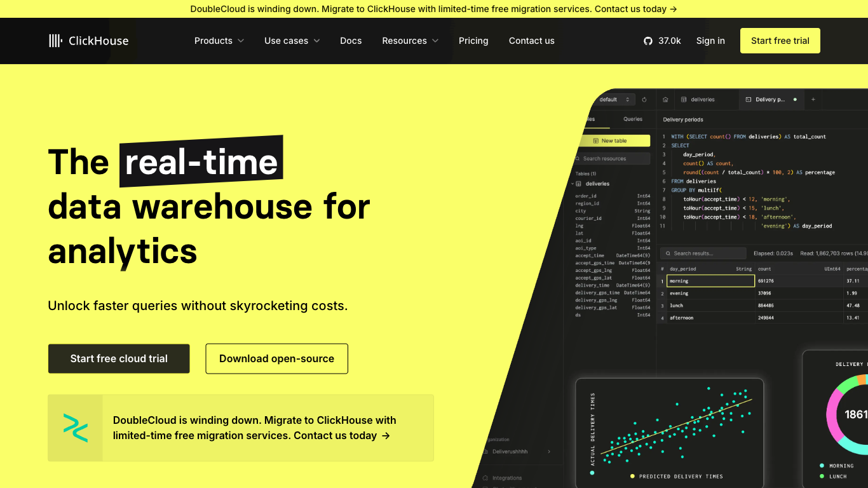Select the order_id column row

(x=613, y=196)
